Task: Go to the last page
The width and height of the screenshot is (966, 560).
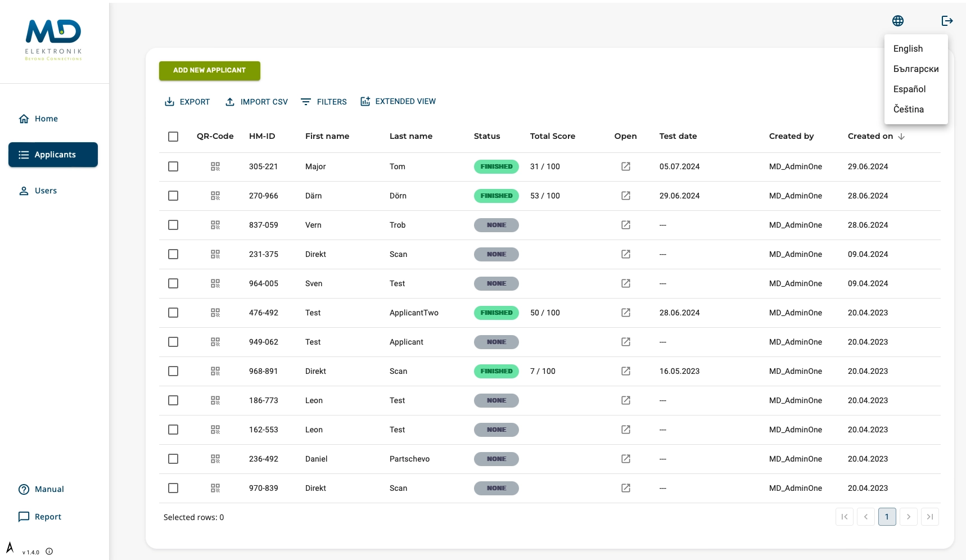Action: (930, 517)
